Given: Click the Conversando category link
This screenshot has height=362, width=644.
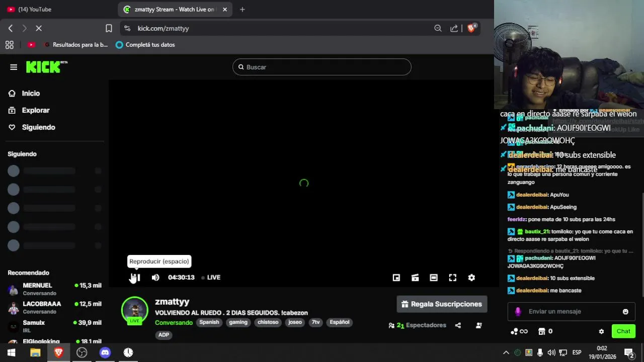Looking at the screenshot, I should coord(174,322).
